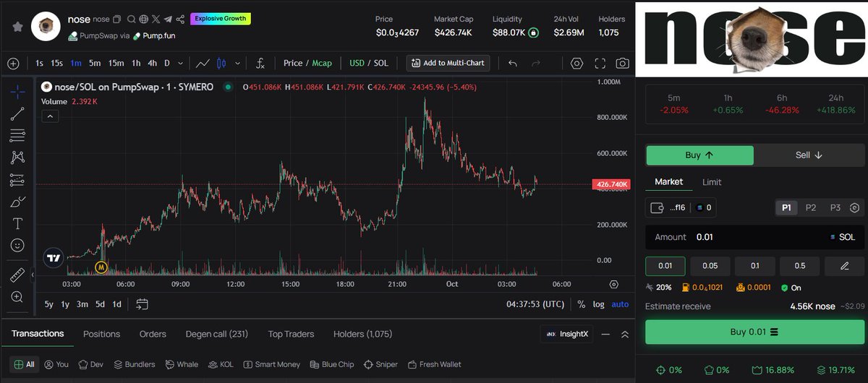Image resolution: width=868 pixels, height=383 pixels.
Task: Click the green Buy 0.01 button
Action: 754,332
